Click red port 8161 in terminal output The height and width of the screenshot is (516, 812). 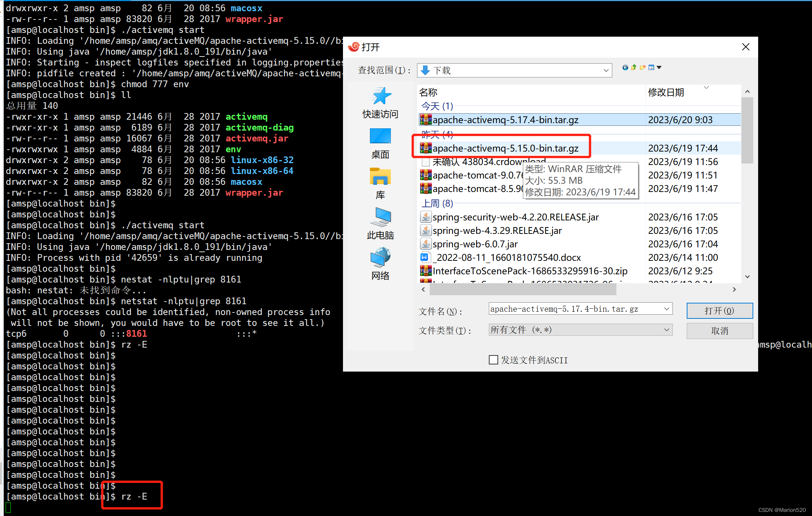[137, 334]
